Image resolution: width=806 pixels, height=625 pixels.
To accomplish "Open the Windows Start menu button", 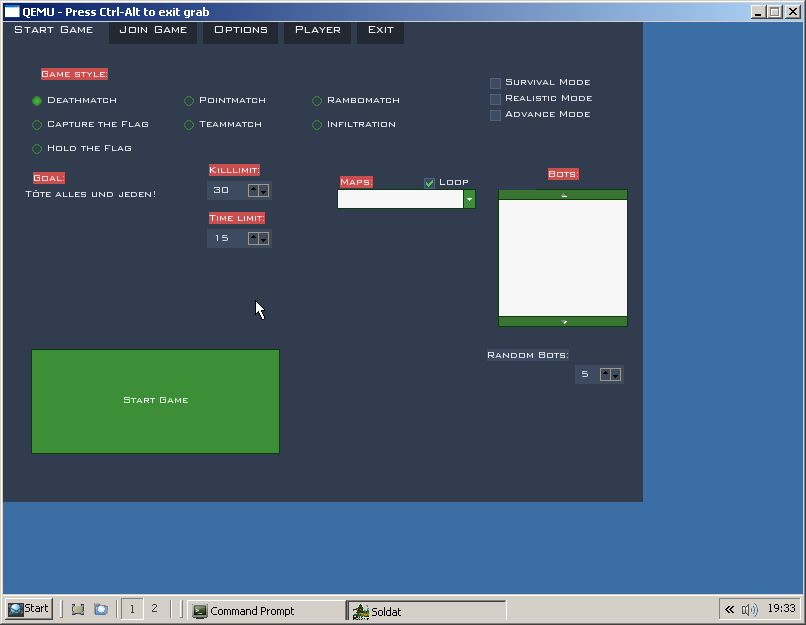I will (x=29, y=608).
